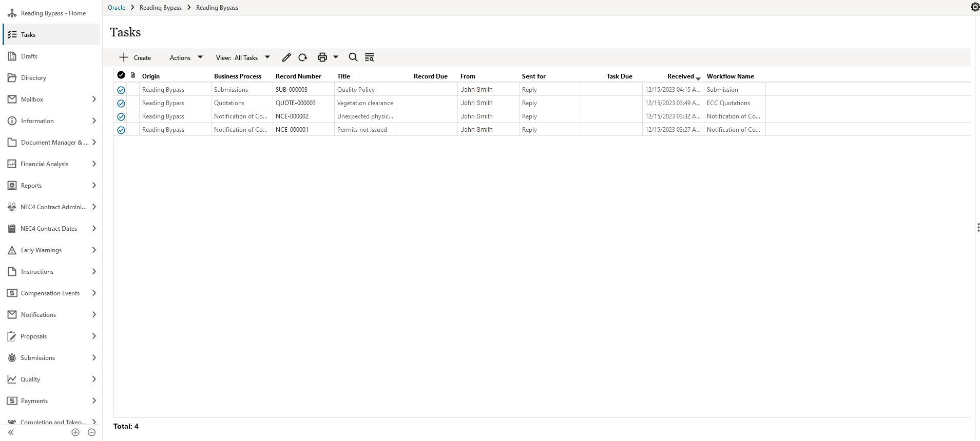The image size is (980, 441).
Task: Click the find on page icon
Action: tap(370, 57)
